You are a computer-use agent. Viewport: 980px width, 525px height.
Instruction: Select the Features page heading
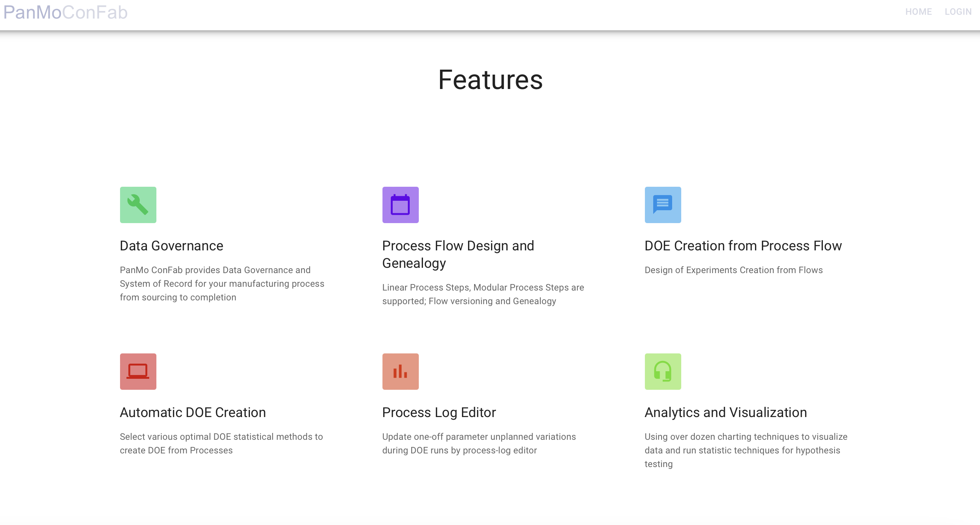[490, 80]
